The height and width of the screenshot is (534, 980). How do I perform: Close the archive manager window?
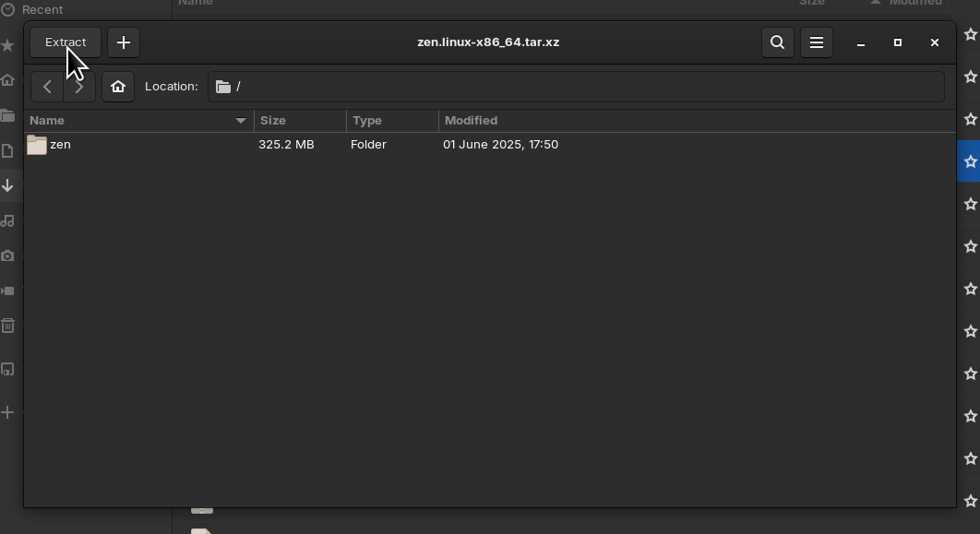pos(935,42)
